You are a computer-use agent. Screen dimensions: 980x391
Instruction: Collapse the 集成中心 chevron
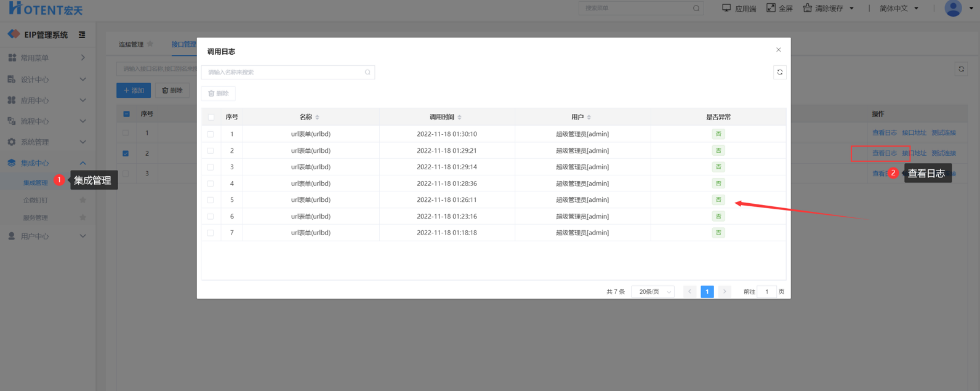pyautogui.click(x=83, y=163)
